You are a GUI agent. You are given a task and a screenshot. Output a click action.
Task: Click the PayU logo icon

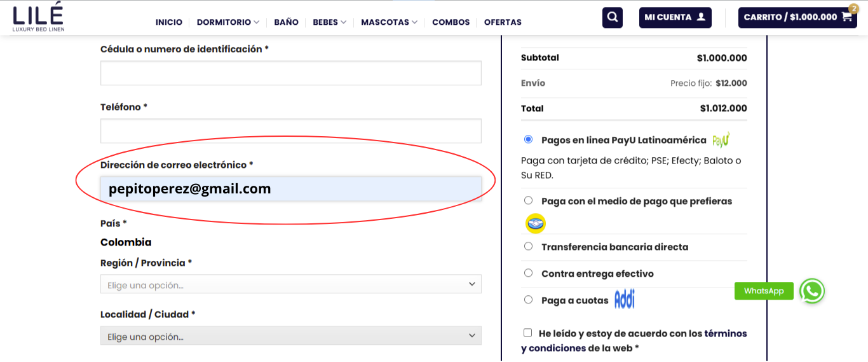tap(721, 140)
